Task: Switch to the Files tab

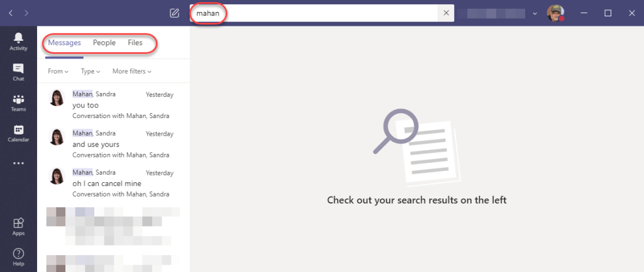Action: coord(135,43)
